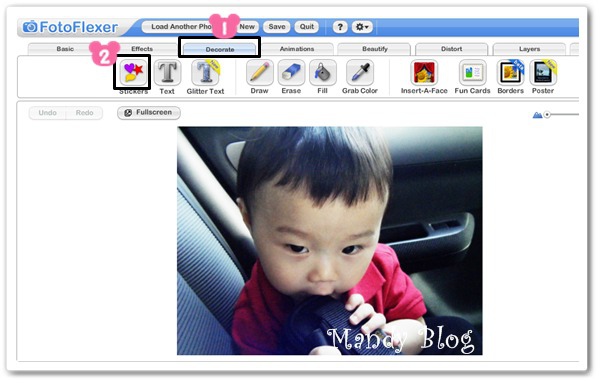Open Fun Cards
This screenshot has width=600, height=383.
(473, 72)
